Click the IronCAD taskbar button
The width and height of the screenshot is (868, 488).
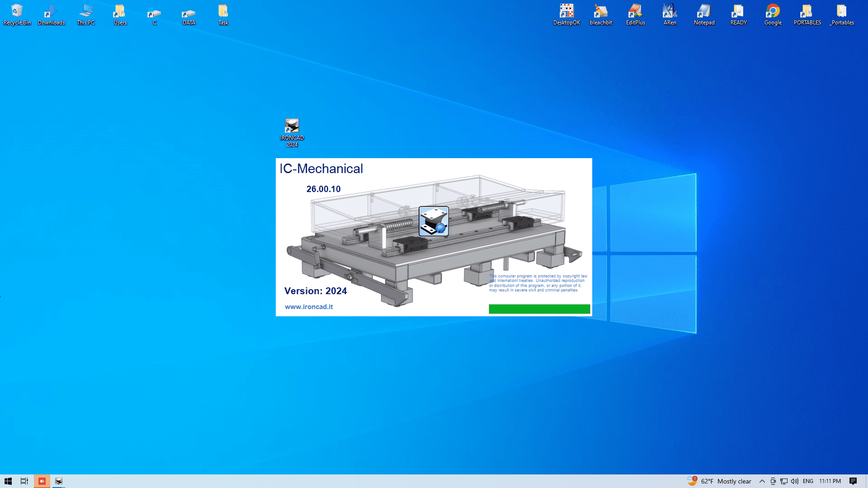[x=59, y=481]
